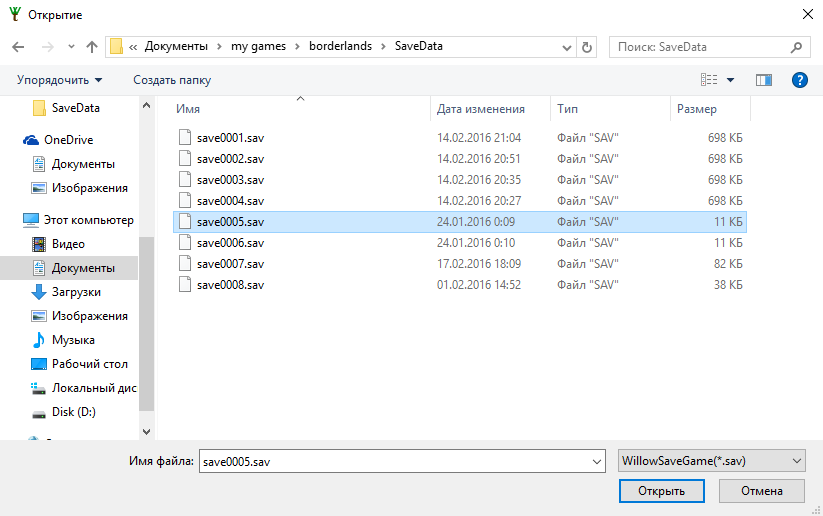Open the view options dropdown arrow
Image resolution: width=823 pixels, height=516 pixels.
pos(731,80)
